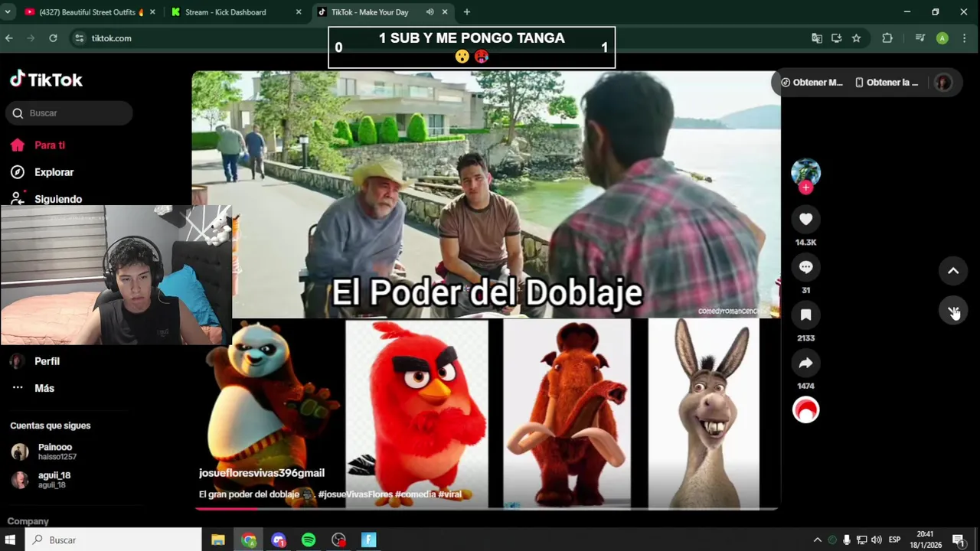
Task: Mute the TikTok tab via speaker icon
Action: coord(430,12)
